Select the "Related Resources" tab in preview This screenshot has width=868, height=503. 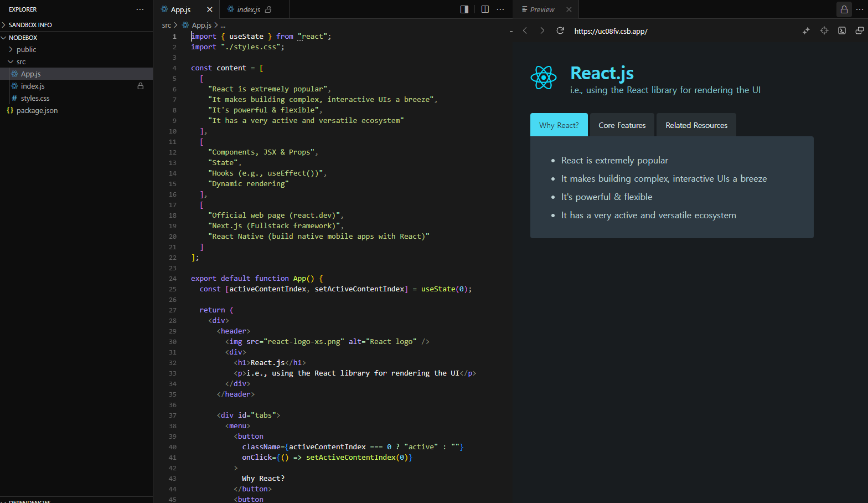[x=696, y=125]
